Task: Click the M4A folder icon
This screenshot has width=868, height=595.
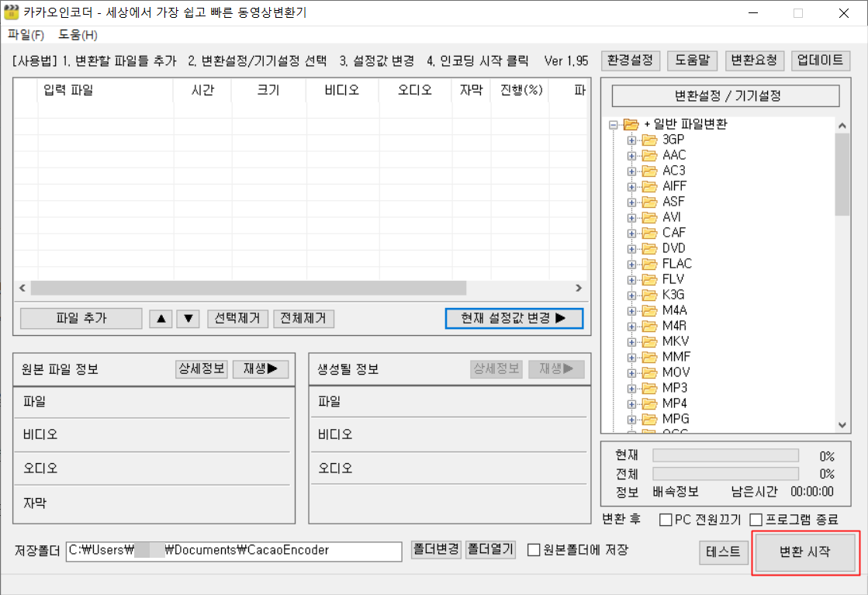Action: [x=649, y=310]
